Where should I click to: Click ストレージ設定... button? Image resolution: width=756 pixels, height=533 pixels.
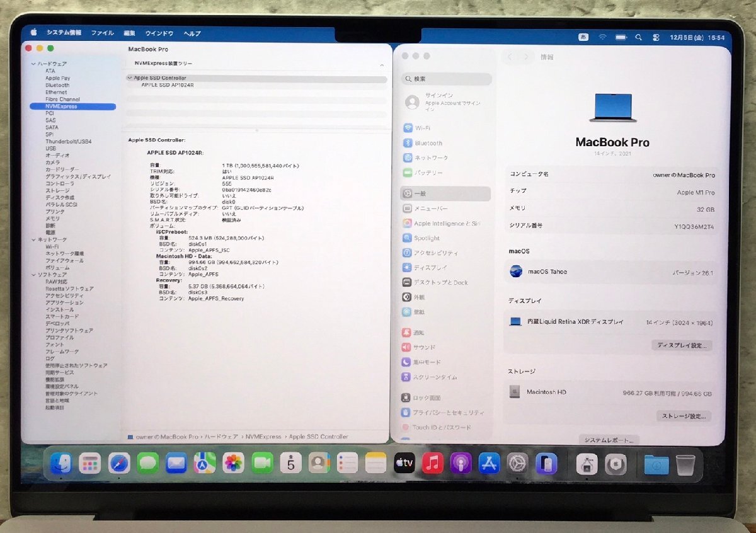[684, 416]
